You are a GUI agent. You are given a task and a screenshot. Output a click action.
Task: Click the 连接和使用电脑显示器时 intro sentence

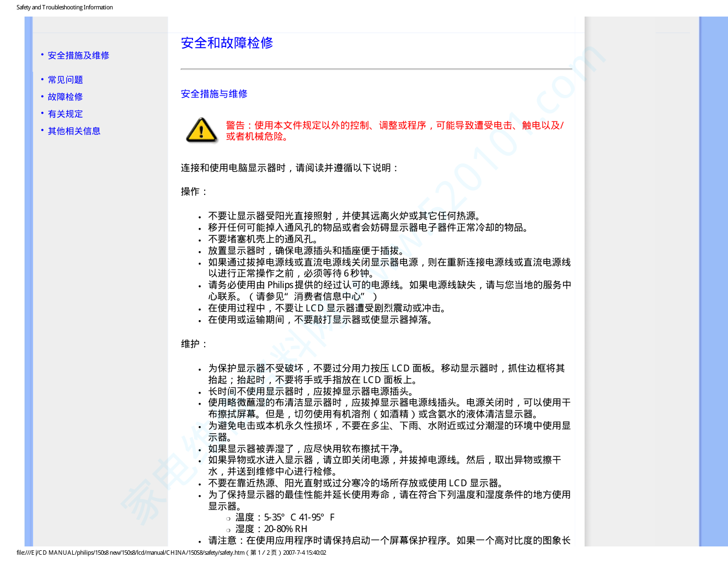(x=290, y=168)
